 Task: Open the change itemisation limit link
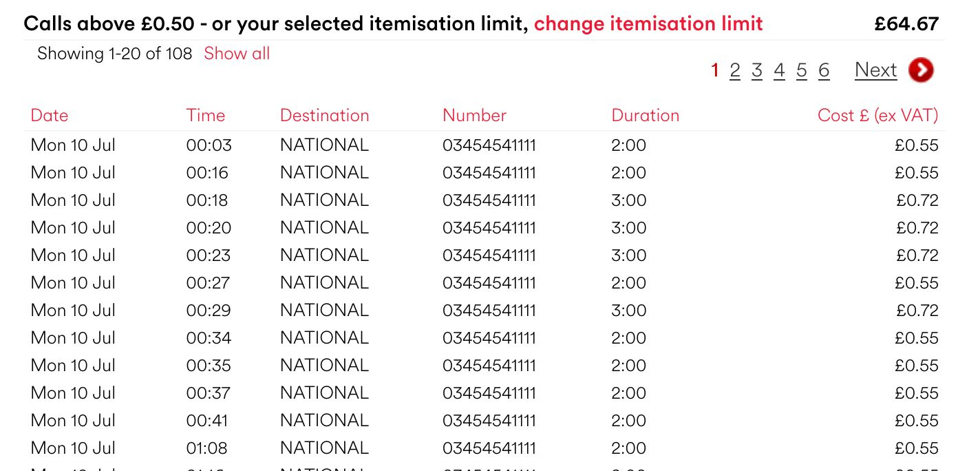pos(648,23)
